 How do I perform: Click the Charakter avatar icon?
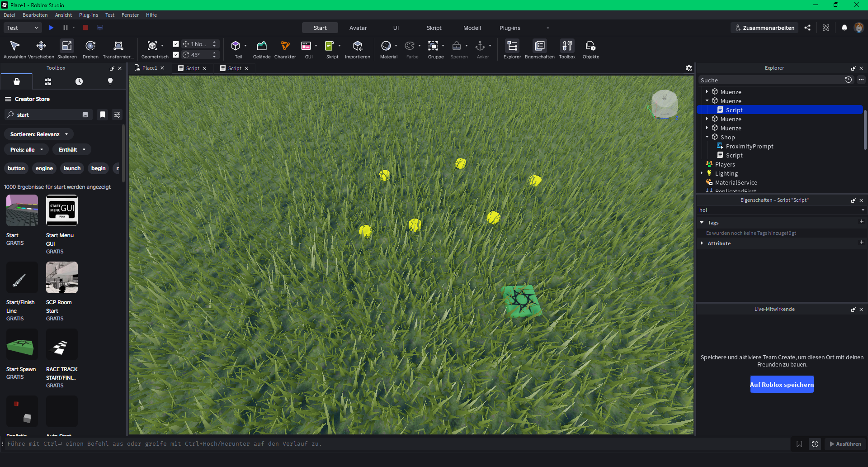coord(285,49)
